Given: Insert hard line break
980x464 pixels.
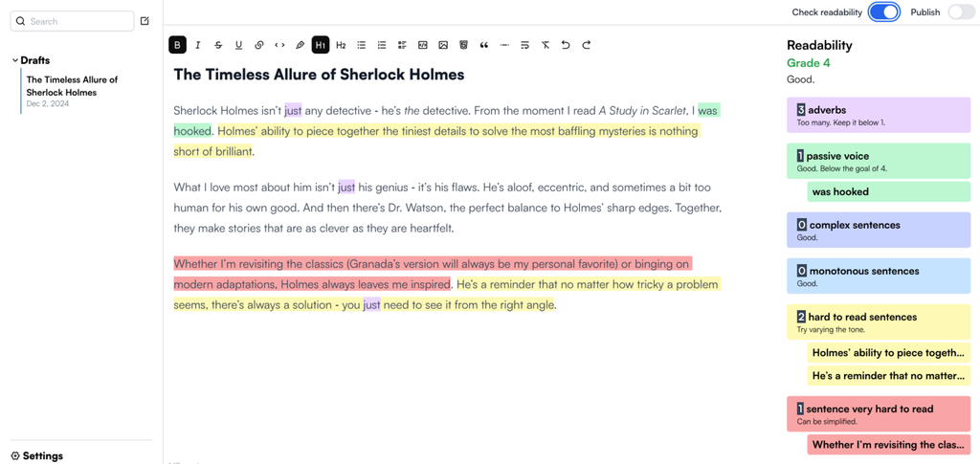Looking at the screenshot, I should point(525,45).
